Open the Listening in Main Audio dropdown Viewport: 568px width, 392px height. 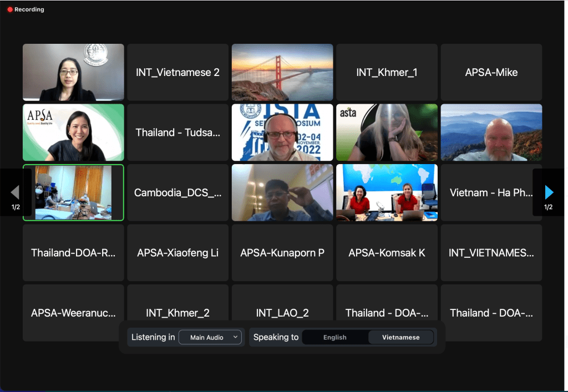[x=210, y=337]
